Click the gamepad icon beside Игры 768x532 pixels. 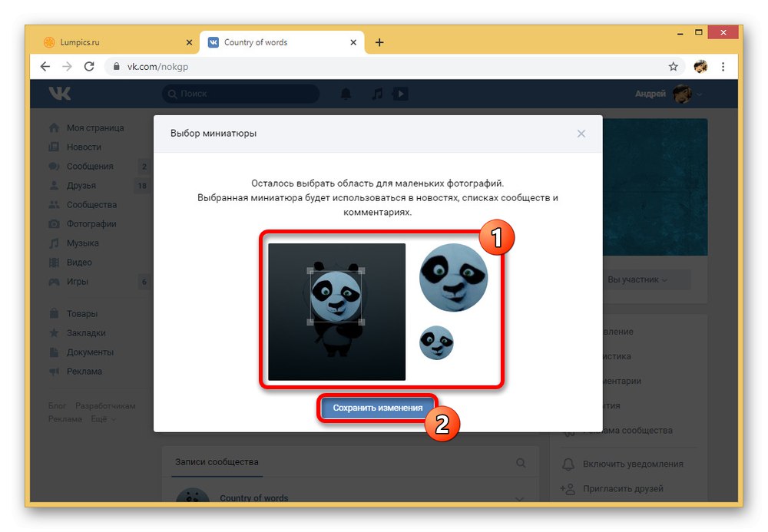point(54,282)
